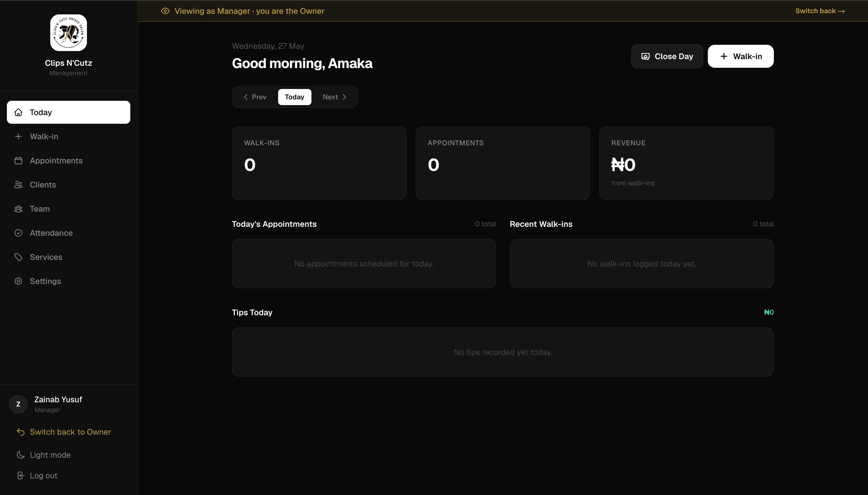Open the Team section
The height and width of the screenshot is (495, 868).
[68, 209]
